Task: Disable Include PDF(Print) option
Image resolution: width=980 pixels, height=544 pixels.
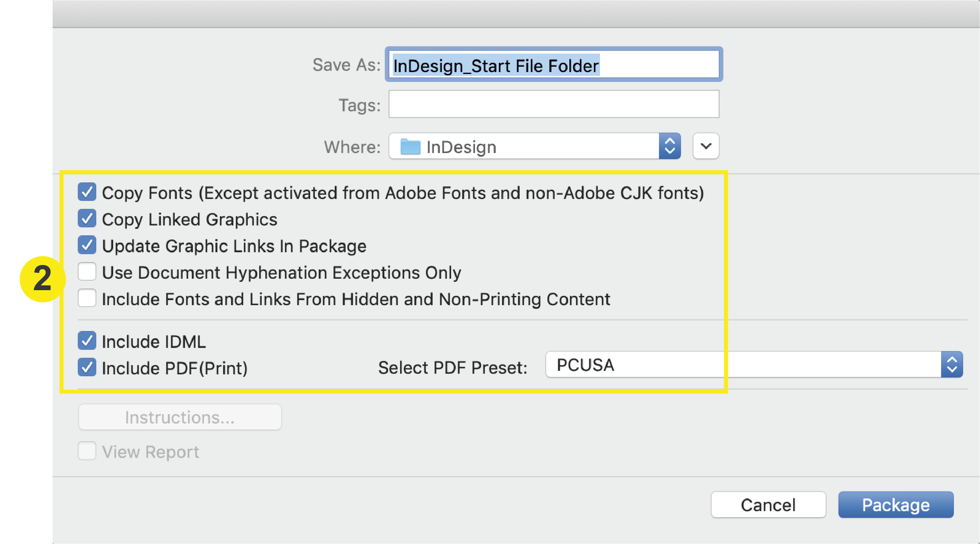Action: pyautogui.click(x=87, y=367)
